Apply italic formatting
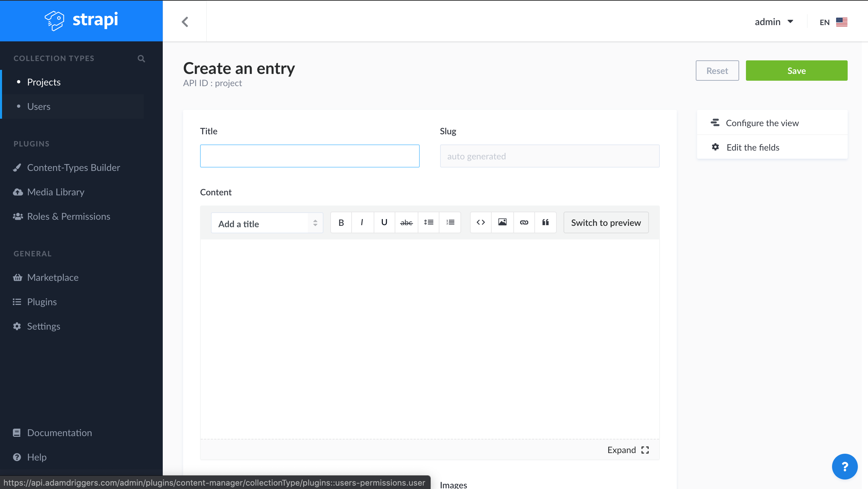Viewport: 868px width, 489px height. pos(362,222)
